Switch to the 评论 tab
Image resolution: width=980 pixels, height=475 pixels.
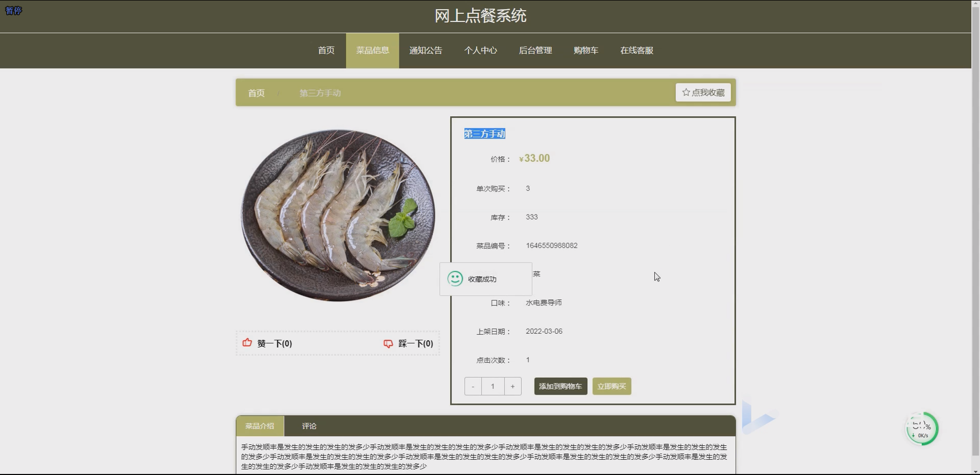pyautogui.click(x=309, y=426)
